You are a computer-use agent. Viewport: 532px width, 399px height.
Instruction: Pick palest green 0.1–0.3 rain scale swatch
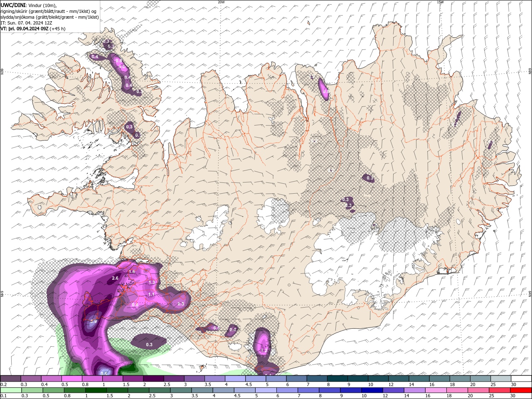pyautogui.click(x=11, y=390)
